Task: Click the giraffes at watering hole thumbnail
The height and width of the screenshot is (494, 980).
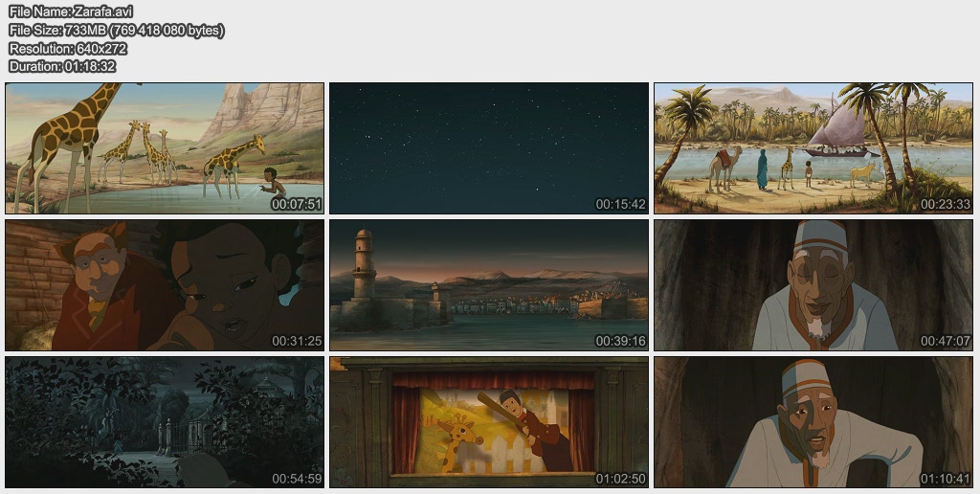Action: pos(165,147)
